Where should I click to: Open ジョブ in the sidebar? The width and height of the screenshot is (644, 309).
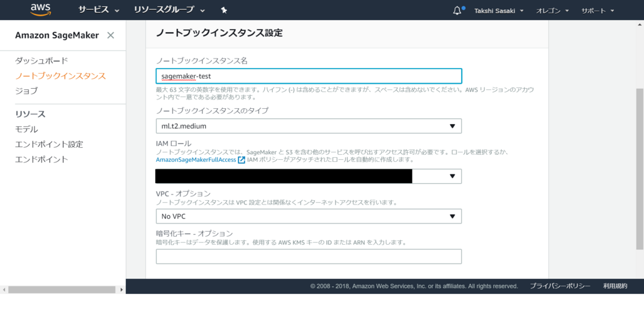26,91
